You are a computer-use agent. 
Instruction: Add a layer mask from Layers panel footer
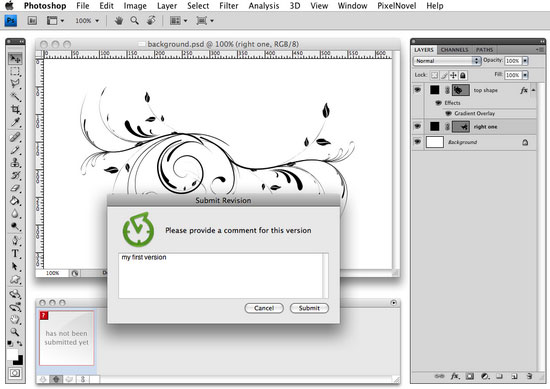coord(470,376)
